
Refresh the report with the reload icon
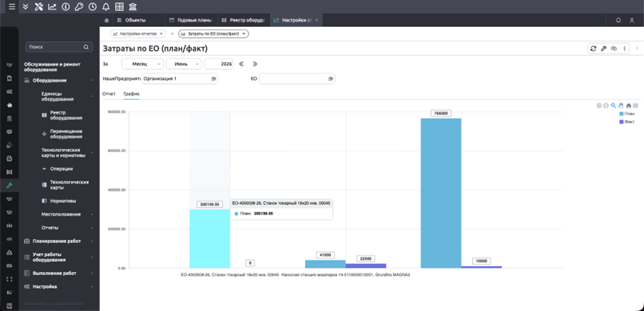[x=593, y=48]
